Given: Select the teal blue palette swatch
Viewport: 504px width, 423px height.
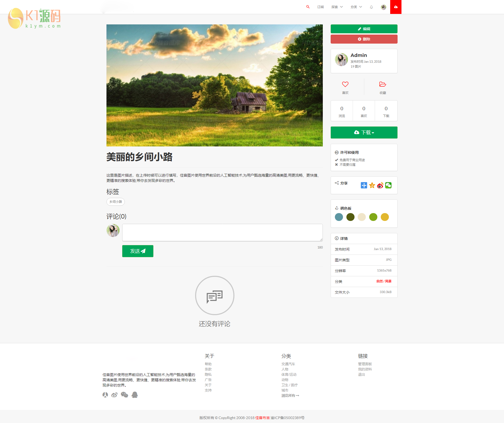Looking at the screenshot, I should click(x=339, y=217).
